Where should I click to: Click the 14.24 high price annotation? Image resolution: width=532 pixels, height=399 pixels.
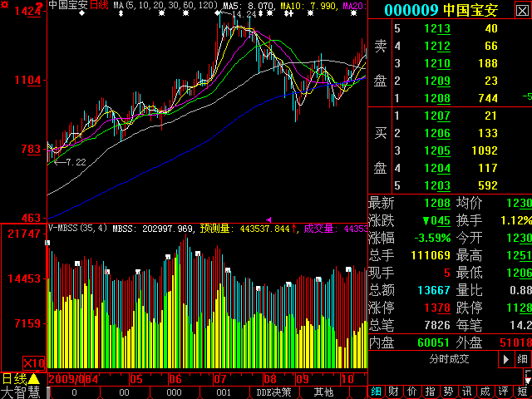[x=244, y=15]
